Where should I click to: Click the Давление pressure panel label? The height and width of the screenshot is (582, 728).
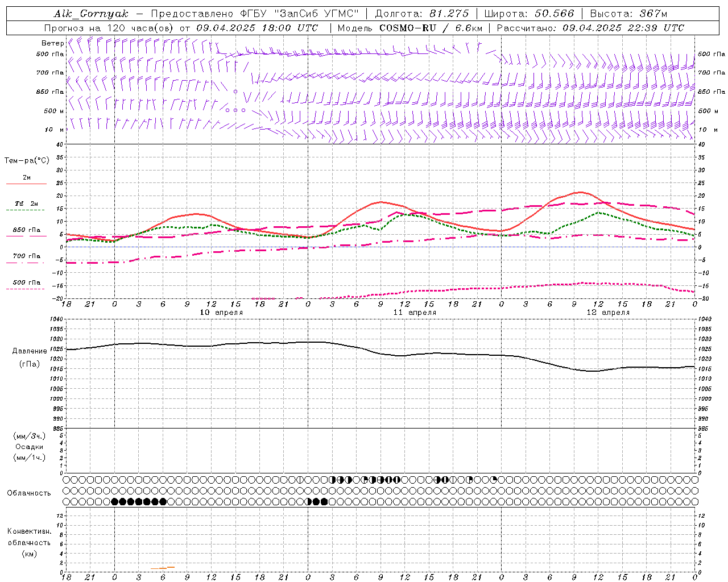tap(30, 351)
